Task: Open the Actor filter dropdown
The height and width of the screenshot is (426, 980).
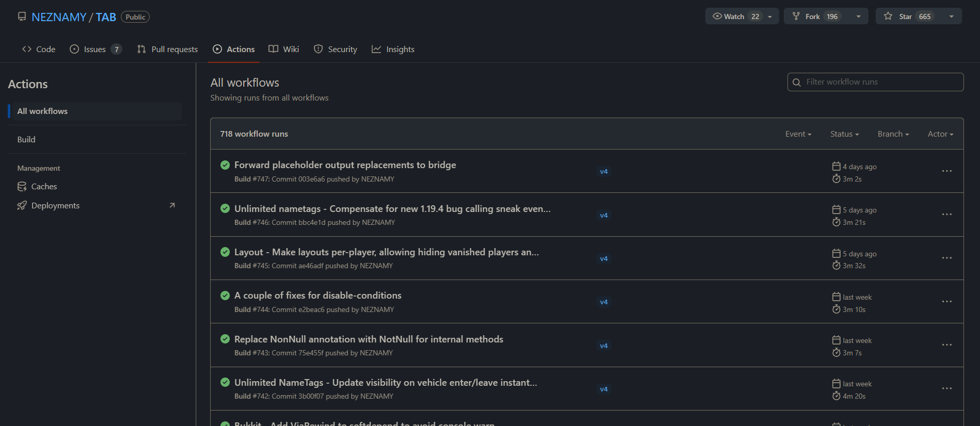Action: [940, 134]
